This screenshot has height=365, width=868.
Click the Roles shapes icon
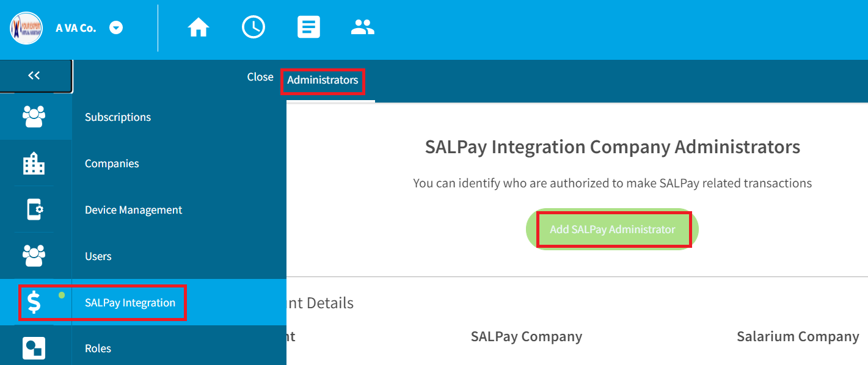pyautogui.click(x=34, y=348)
